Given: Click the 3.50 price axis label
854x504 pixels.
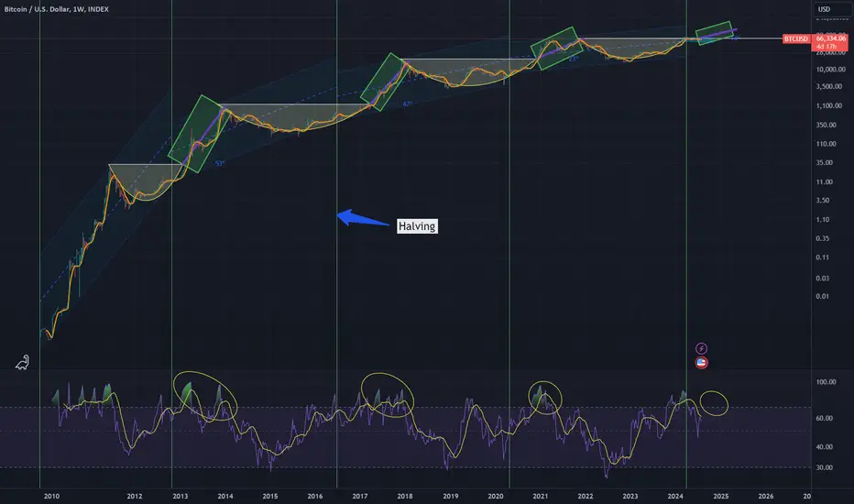Looking at the screenshot, I should (823, 200).
